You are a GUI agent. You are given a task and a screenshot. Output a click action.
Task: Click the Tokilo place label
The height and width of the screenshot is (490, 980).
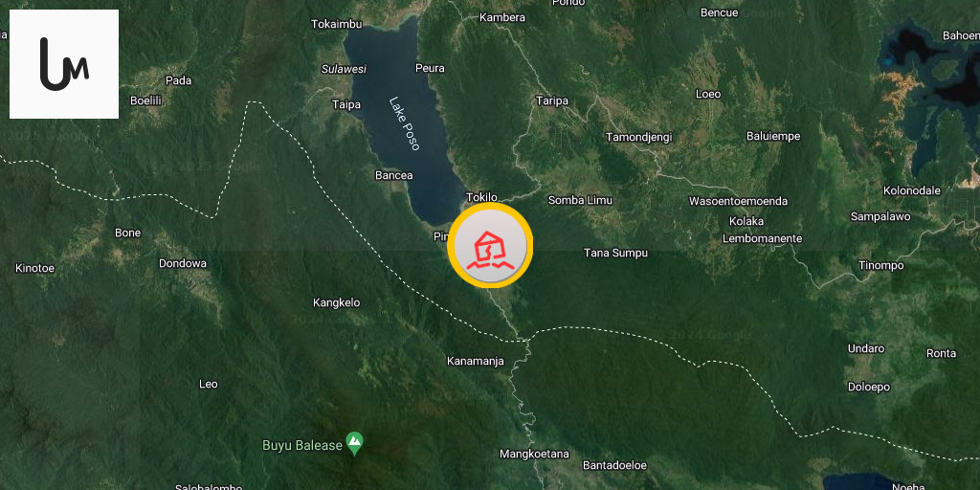click(482, 197)
